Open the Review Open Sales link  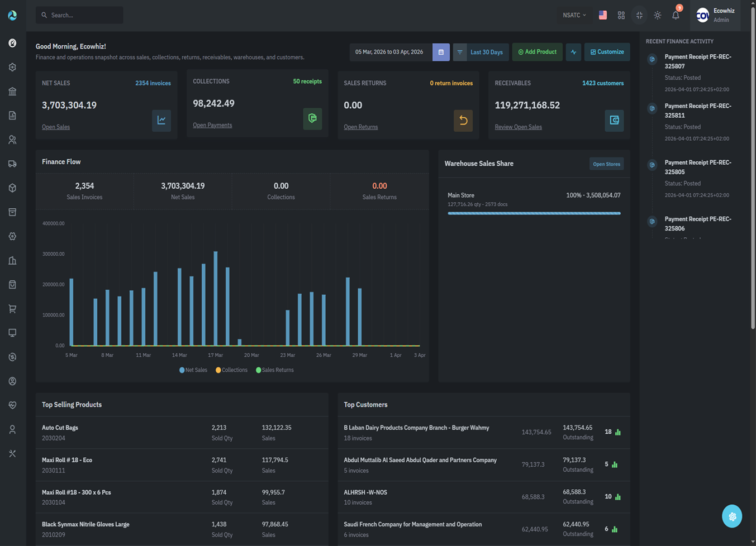[518, 127]
